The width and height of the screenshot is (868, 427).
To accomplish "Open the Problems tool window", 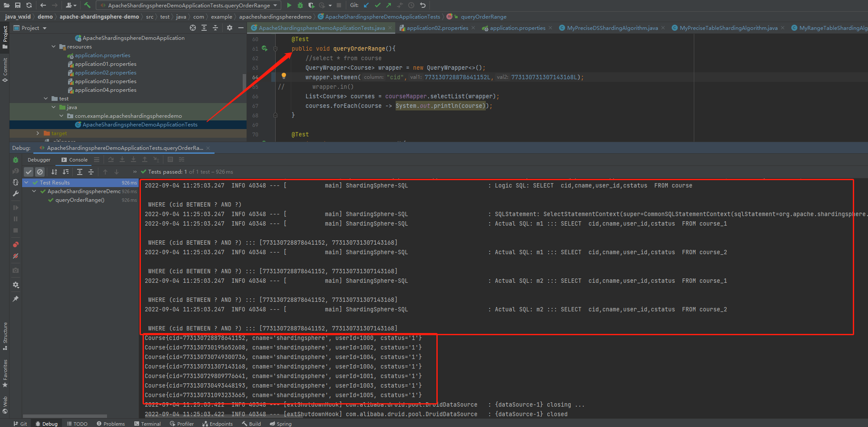I will [111, 424].
